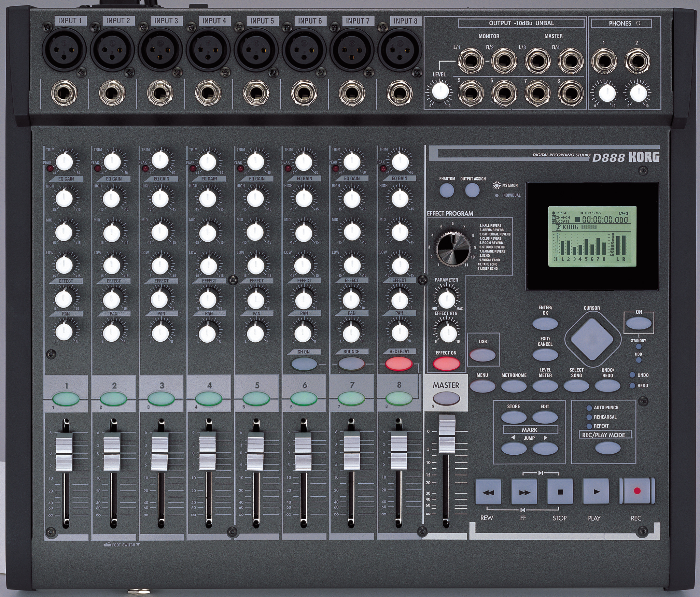Select channel 8 green track button
This screenshot has height=597, width=700.
[399, 398]
